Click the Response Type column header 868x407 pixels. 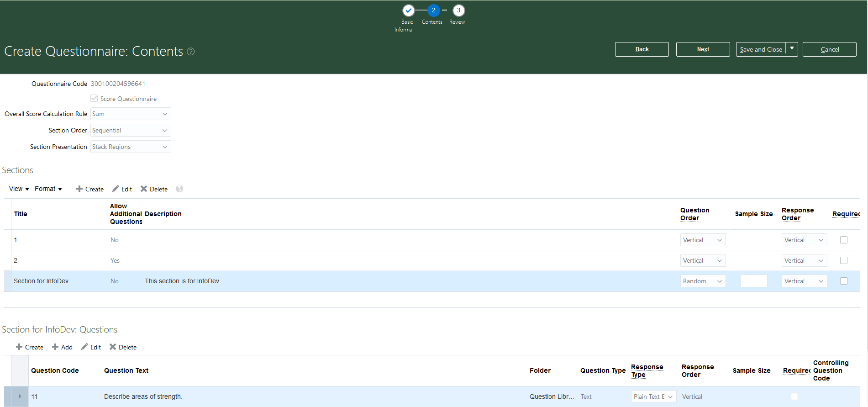(647, 370)
